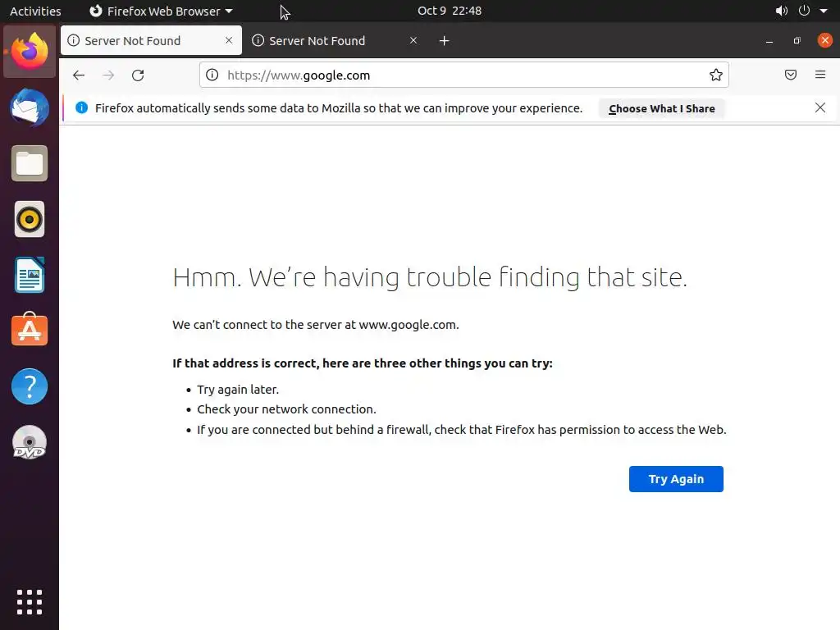This screenshot has height=630, width=840.
Task: Restore the Firefox window size
Action: point(797,41)
